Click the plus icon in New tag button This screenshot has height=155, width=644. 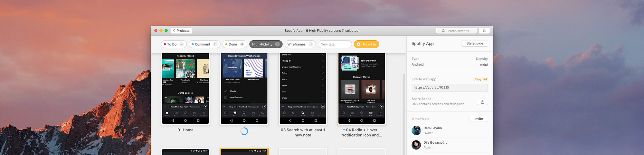point(358,44)
